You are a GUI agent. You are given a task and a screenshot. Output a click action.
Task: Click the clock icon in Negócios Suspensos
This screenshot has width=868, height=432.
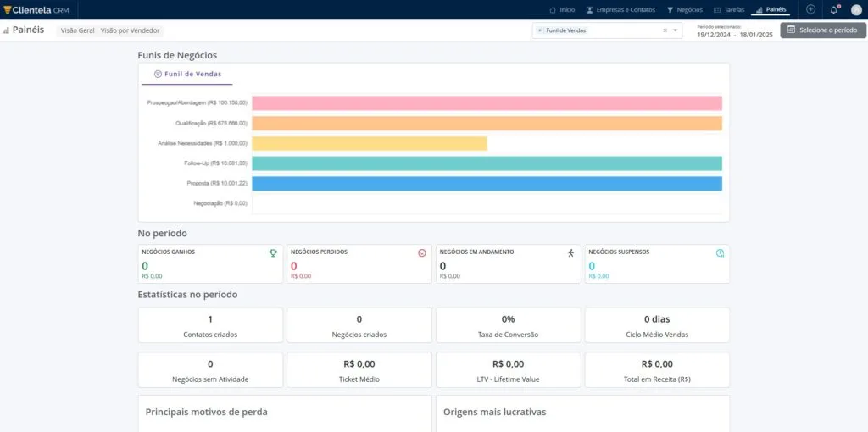720,252
